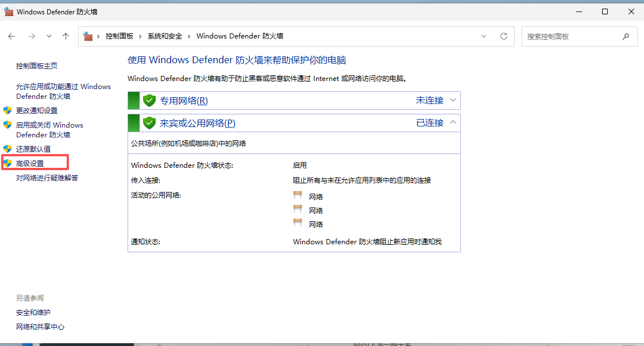Click the 阻止所有与未在允许应用列表中的应用的连接 text
The width and height of the screenshot is (644, 346).
point(362,180)
